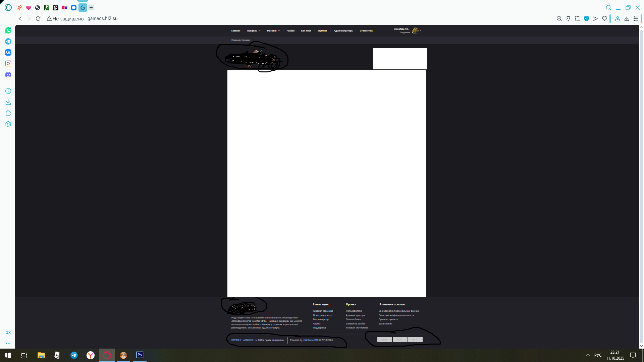The height and width of the screenshot is (362, 644).
Task: Open Opera extensions cube icon in sidebar
Action: tap(8, 113)
